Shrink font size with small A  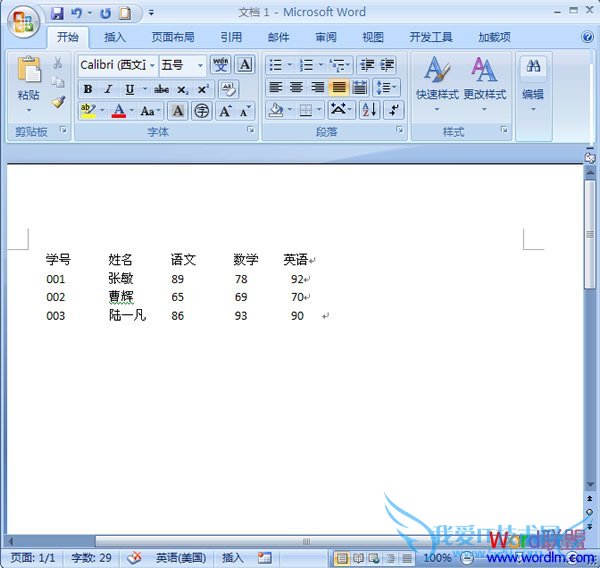245,111
